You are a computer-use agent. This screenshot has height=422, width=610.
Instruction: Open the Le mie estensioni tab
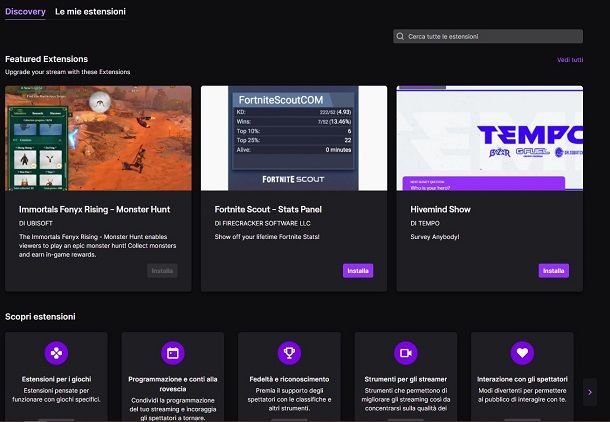click(x=90, y=12)
